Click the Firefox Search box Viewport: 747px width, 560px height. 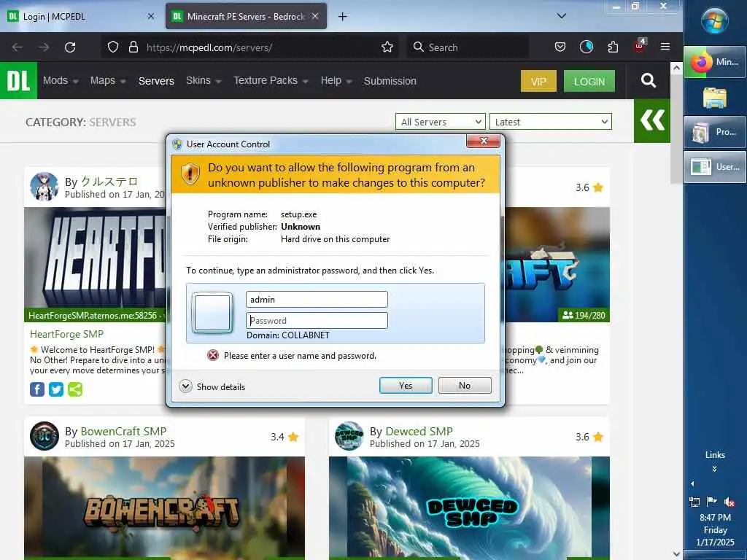468,47
